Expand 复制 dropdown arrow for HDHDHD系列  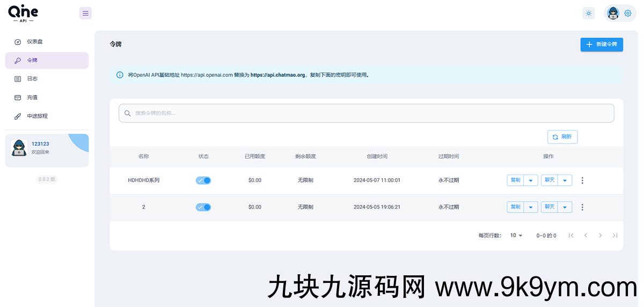pyautogui.click(x=531, y=180)
